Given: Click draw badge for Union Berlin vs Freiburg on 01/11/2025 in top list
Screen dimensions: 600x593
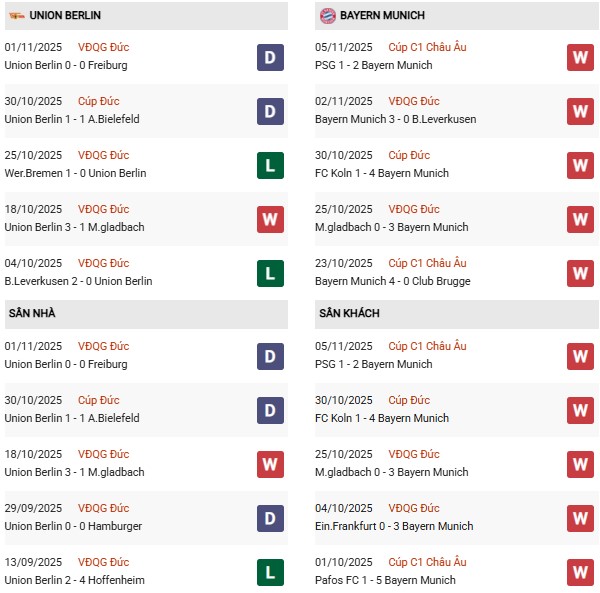Looking at the screenshot, I should tap(270, 57).
